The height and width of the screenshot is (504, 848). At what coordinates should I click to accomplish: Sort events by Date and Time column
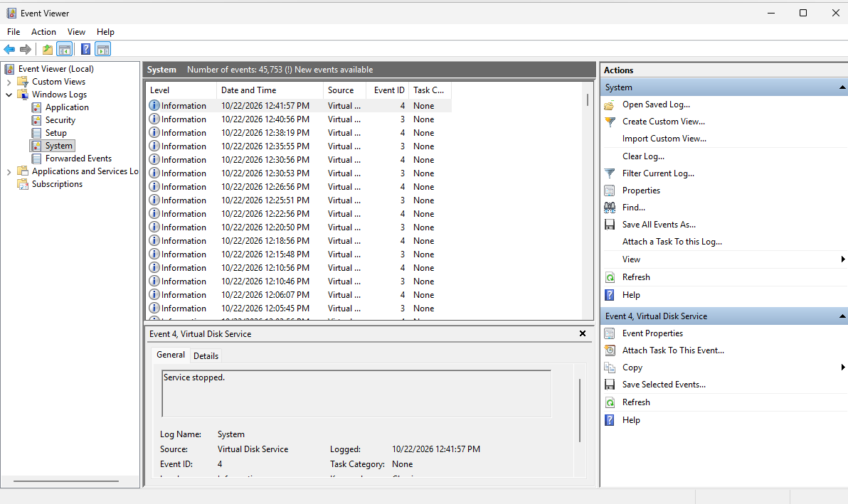[270, 90]
